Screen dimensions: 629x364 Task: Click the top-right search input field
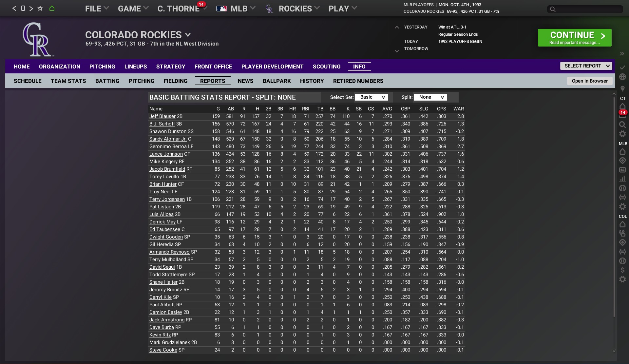tap(585, 9)
